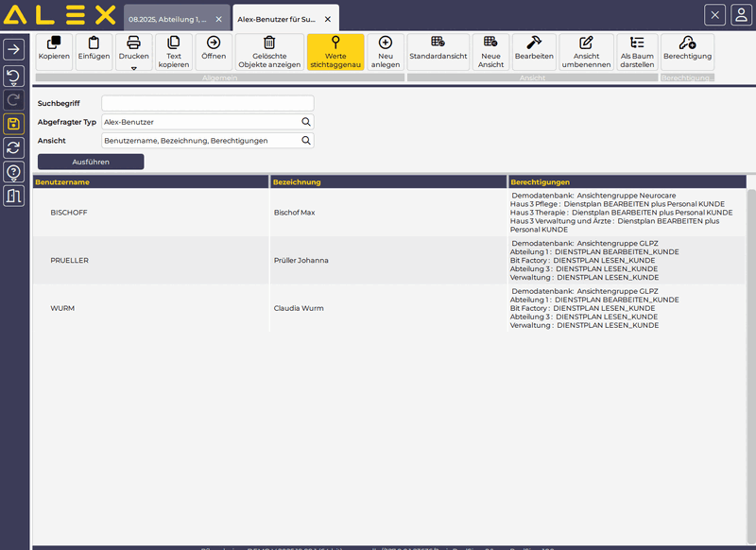Click the Bearbeiten hammer icon
Image resolution: width=756 pixels, height=550 pixels.
534,43
